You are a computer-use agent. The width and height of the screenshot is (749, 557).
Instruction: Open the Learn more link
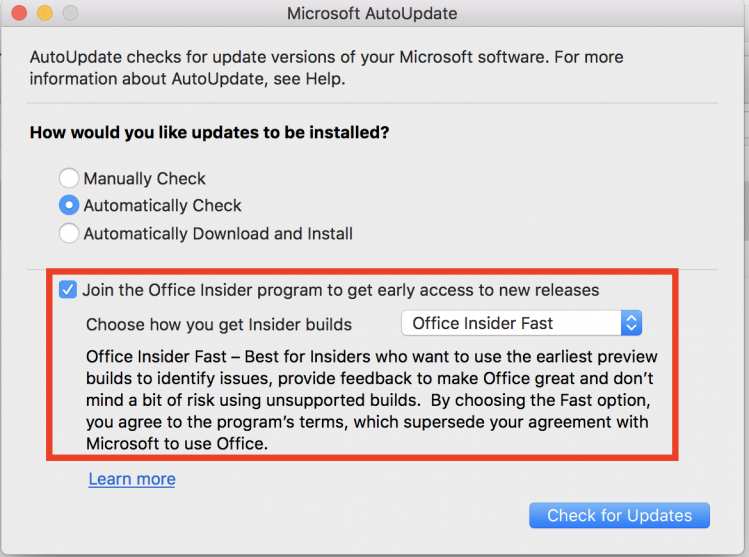132,479
